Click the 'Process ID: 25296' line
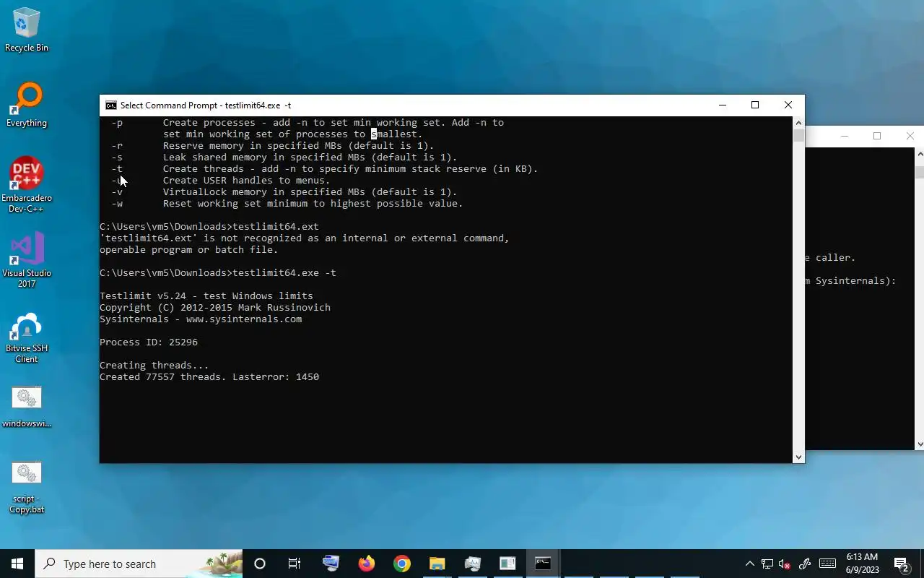Image resolution: width=924 pixels, height=578 pixels. [x=149, y=342]
